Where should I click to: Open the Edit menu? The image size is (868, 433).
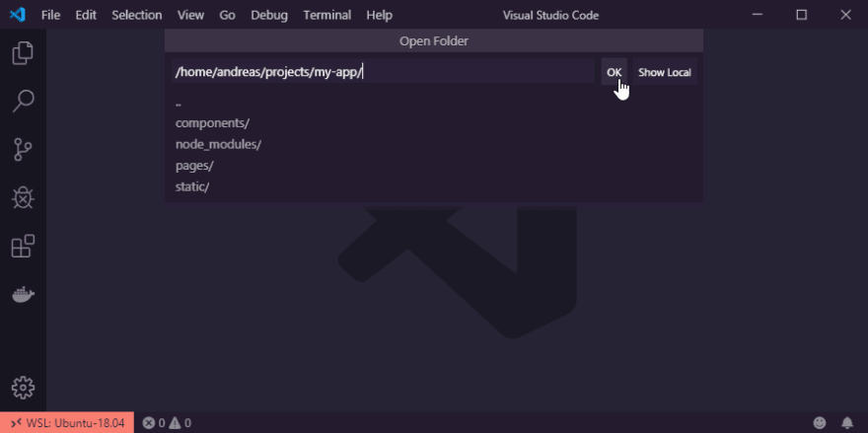(86, 15)
